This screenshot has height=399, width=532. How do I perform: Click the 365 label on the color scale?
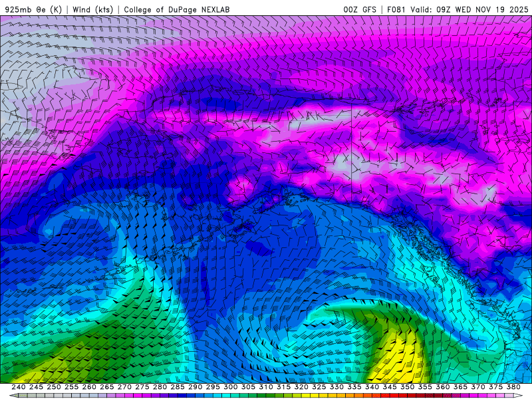pyautogui.click(x=460, y=387)
